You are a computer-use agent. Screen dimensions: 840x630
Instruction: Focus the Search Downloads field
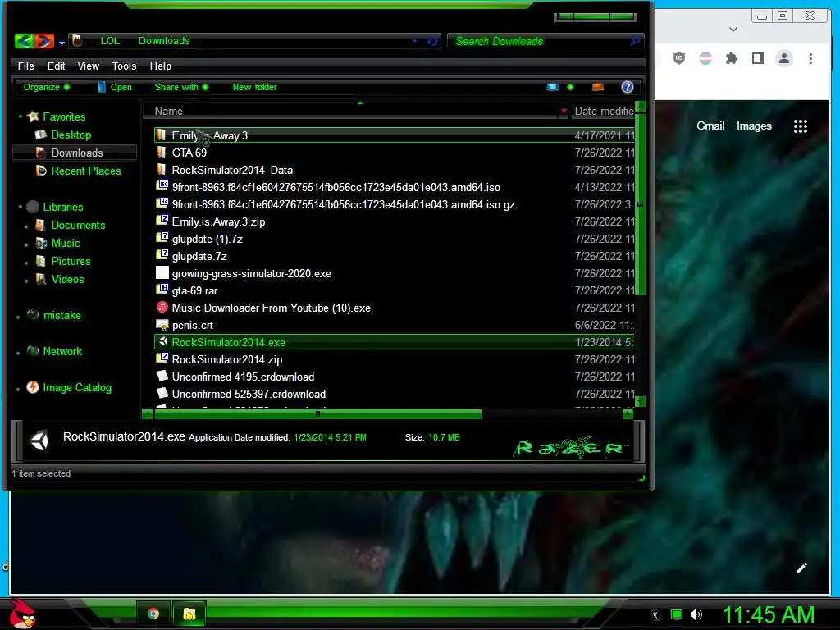[x=540, y=41]
